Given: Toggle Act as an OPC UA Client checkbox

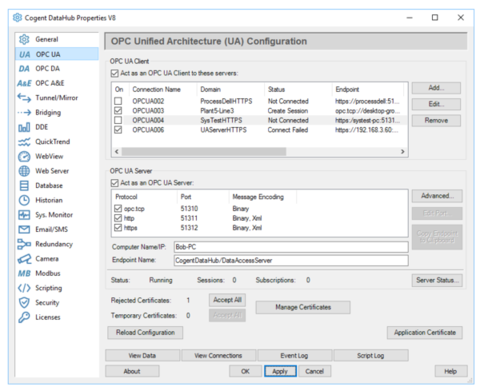Looking at the screenshot, I should click(x=114, y=73).
